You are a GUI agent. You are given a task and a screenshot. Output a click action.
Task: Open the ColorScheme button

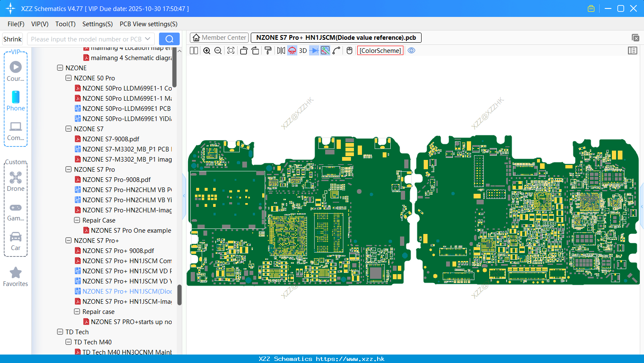(380, 51)
